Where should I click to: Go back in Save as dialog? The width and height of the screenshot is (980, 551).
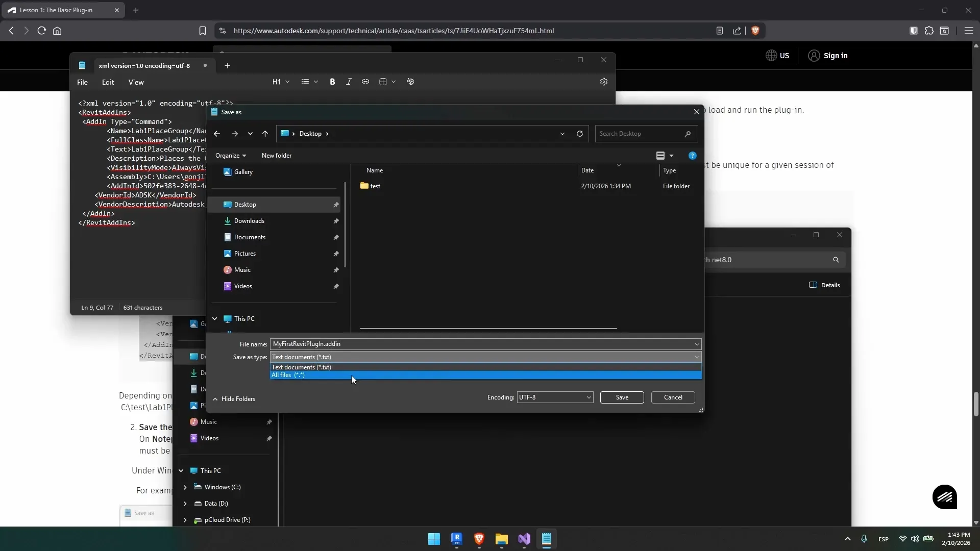point(217,134)
